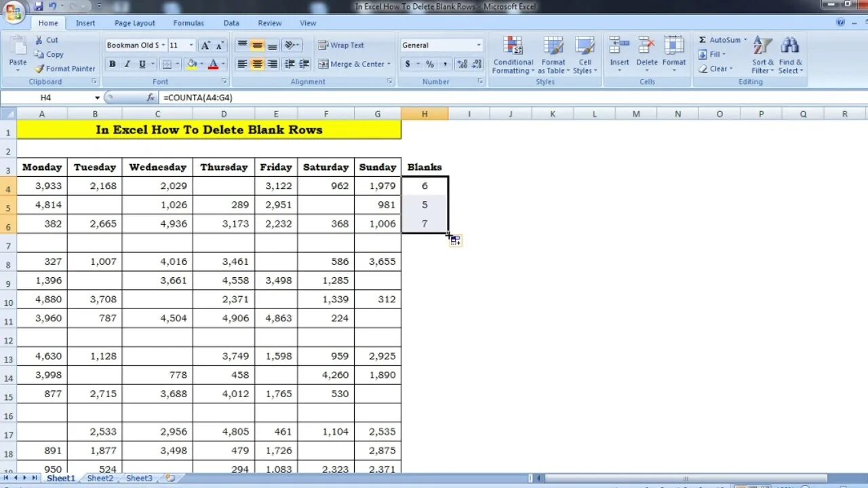Switch to the Insert ribbon tab
Image resolution: width=868 pixels, height=488 pixels.
click(x=85, y=23)
